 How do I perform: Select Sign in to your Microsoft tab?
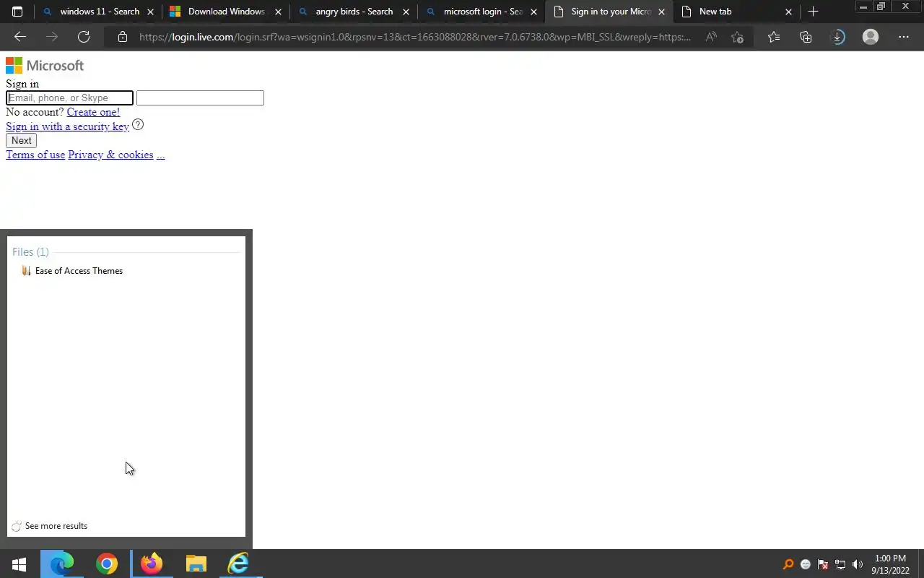(x=609, y=12)
